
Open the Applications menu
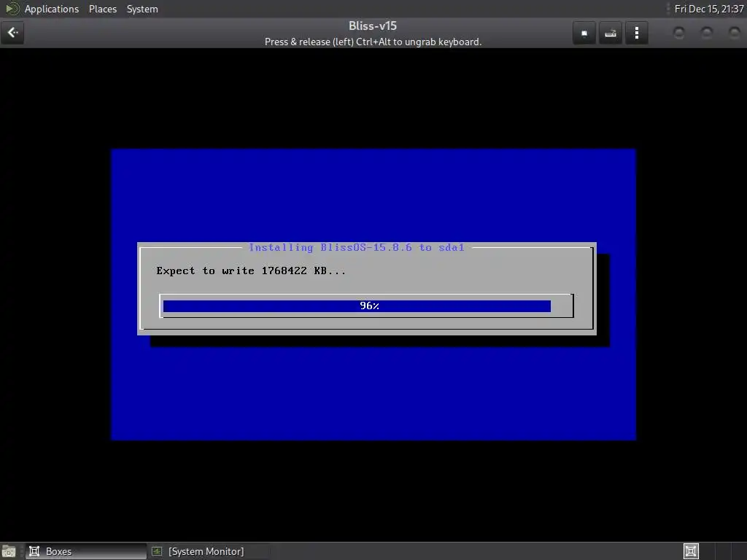(52, 9)
